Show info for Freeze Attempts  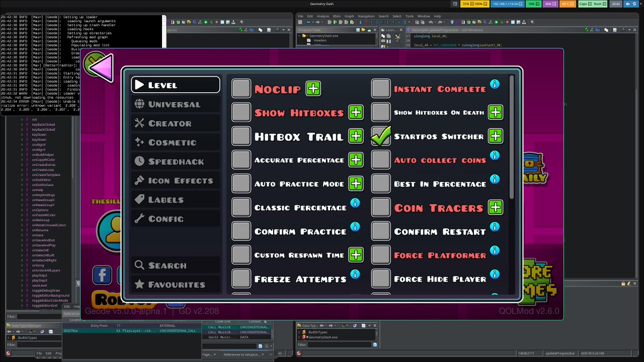pyautogui.click(x=355, y=274)
